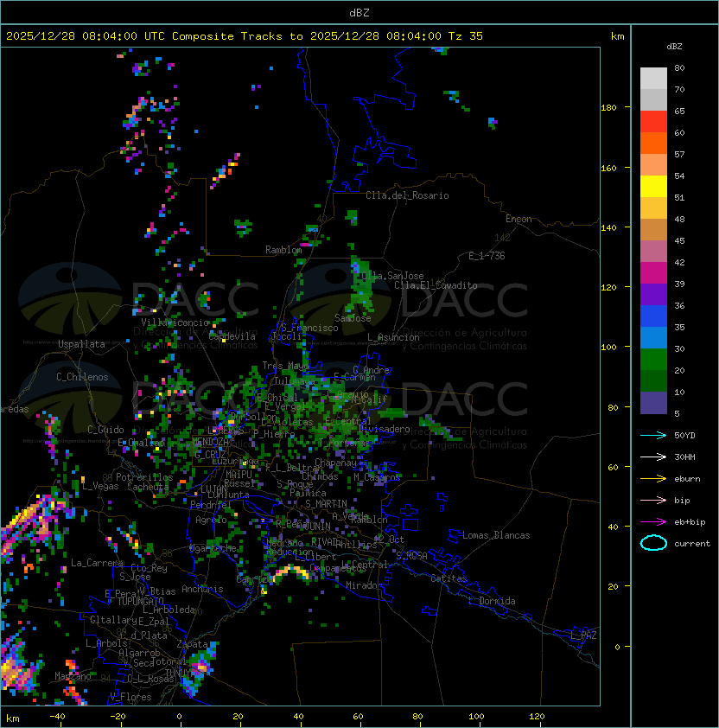Click the Clla.SanJose label
719x728 pixels.
click(x=392, y=276)
